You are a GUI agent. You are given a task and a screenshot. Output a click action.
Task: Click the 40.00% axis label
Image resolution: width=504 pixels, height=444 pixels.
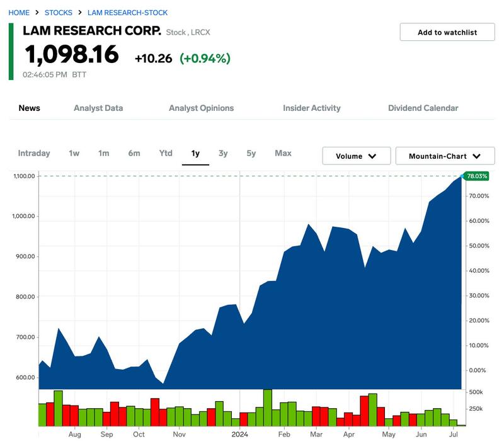(x=479, y=271)
